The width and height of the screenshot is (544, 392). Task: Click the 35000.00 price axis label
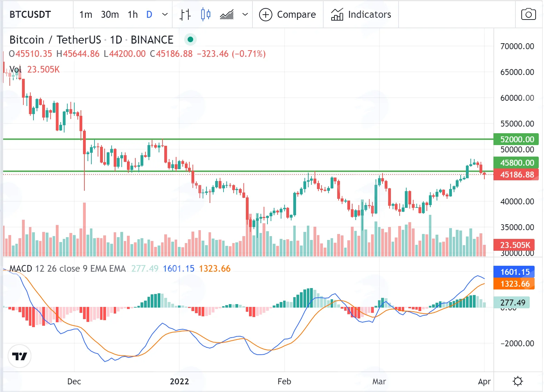point(517,227)
